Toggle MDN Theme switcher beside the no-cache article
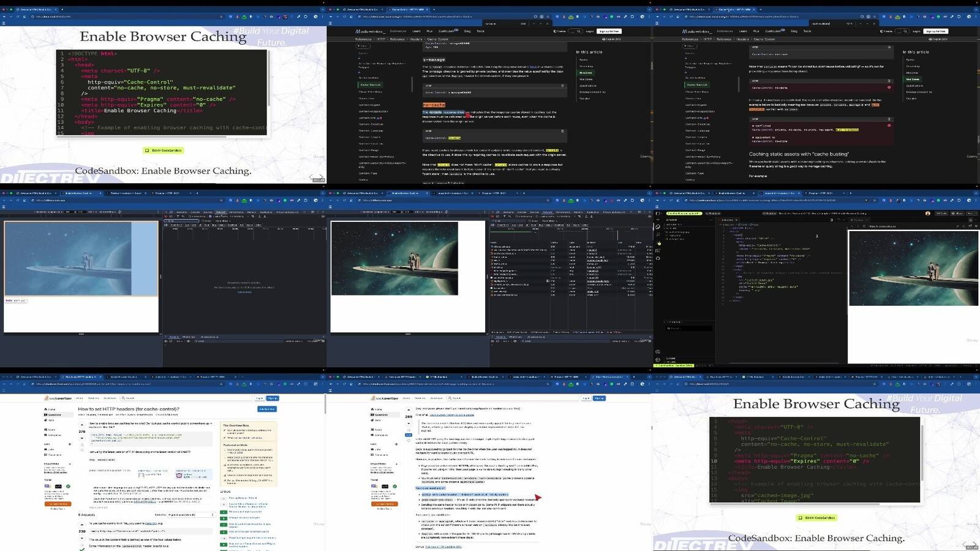 pos(559,31)
